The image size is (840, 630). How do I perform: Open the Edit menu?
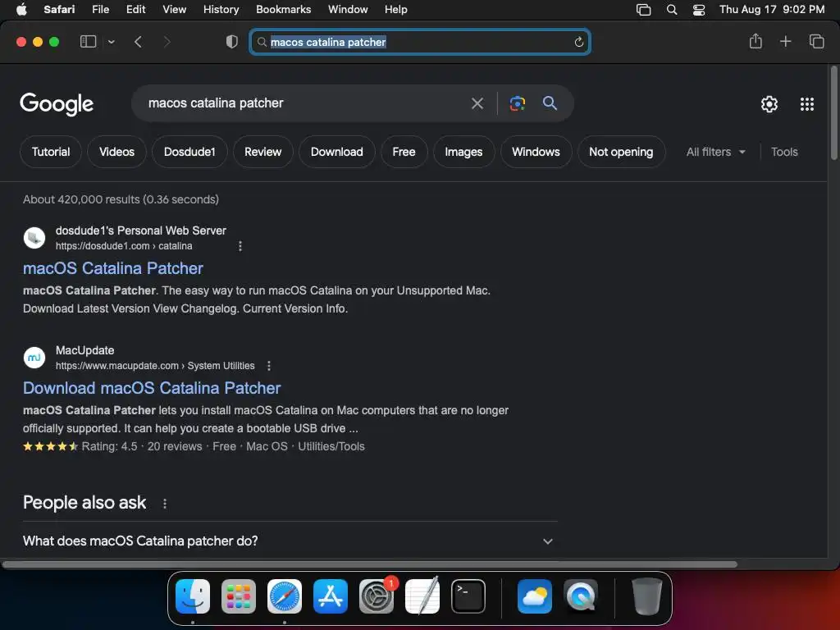135,9
